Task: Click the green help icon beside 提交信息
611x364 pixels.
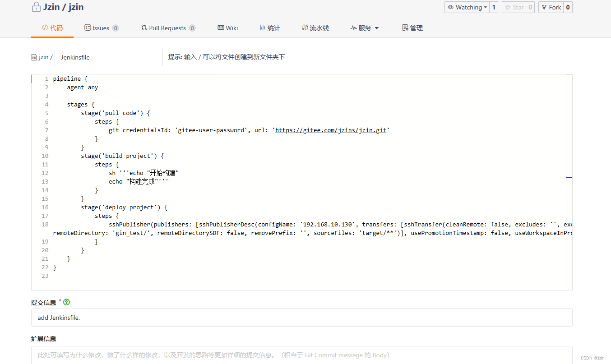Action: point(67,302)
